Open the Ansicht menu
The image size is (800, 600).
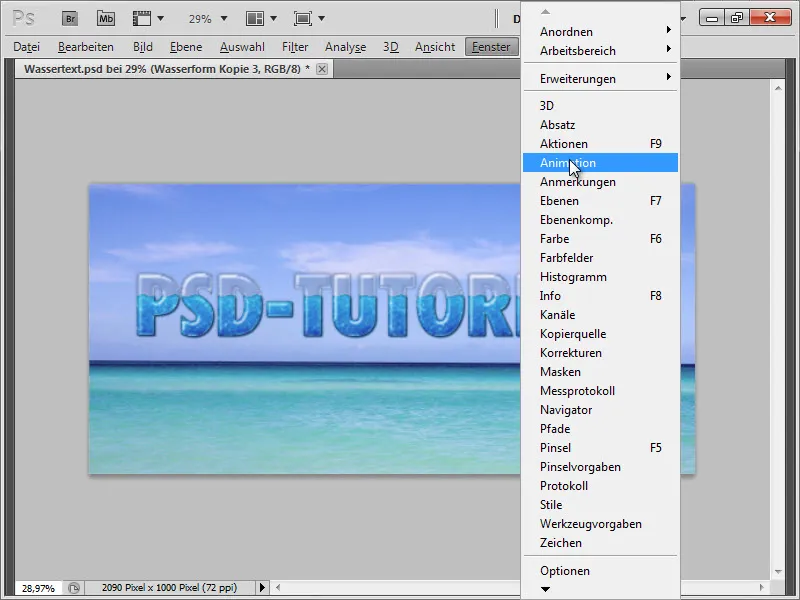pos(435,47)
